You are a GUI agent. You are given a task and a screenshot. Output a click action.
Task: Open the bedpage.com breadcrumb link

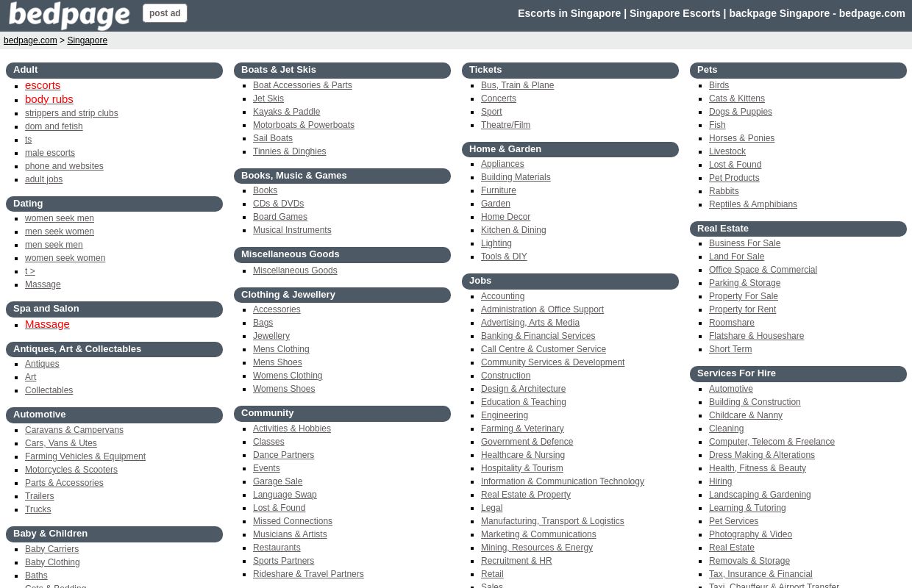point(30,40)
